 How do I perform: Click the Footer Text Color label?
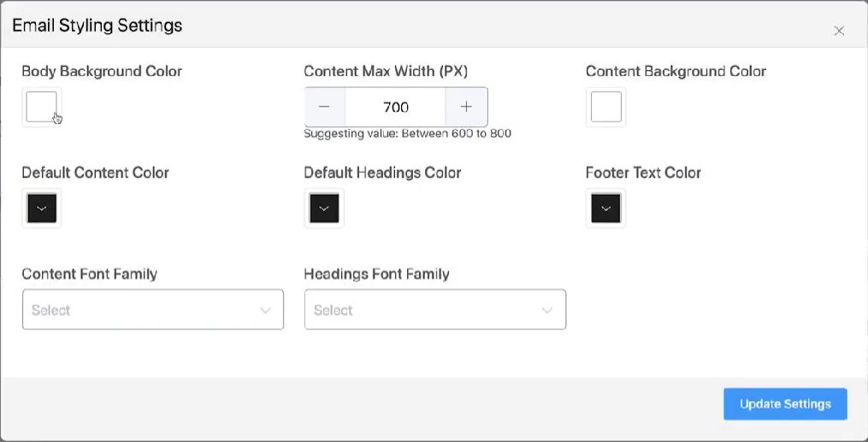643,173
